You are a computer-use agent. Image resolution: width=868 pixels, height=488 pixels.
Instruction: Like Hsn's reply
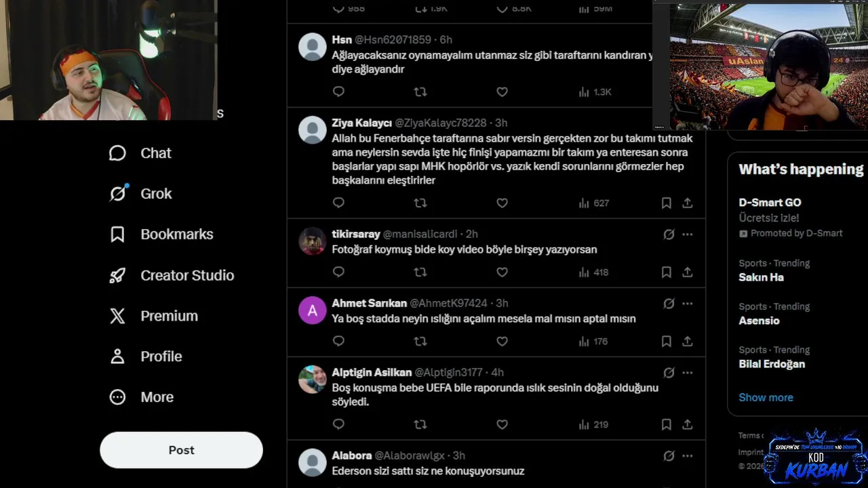[502, 91]
